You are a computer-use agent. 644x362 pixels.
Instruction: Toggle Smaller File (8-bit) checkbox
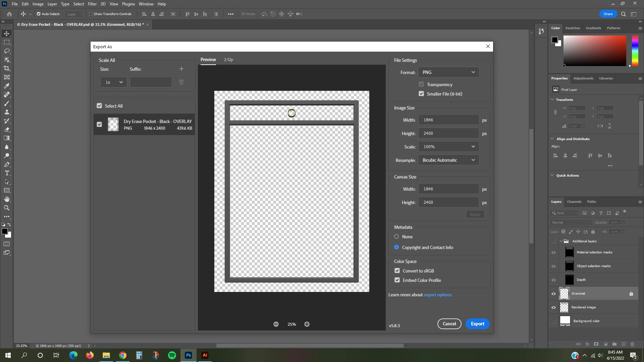421,94
